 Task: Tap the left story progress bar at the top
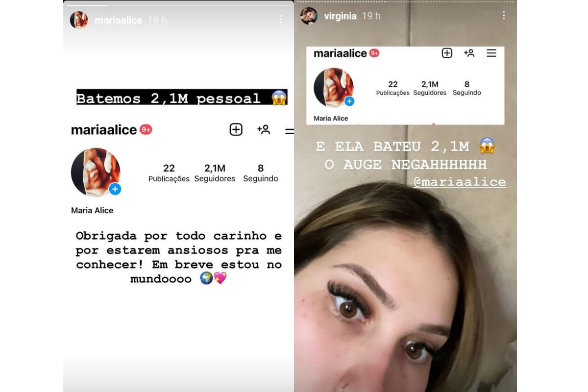178,5
